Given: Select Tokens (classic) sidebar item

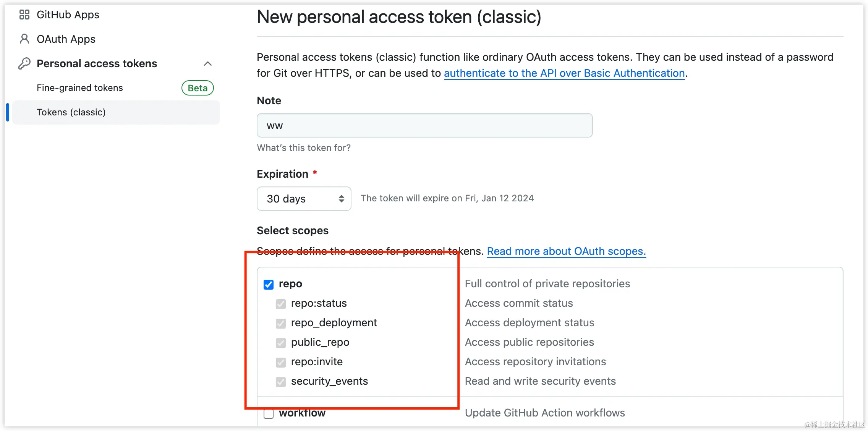Looking at the screenshot, I should point(116,112).
